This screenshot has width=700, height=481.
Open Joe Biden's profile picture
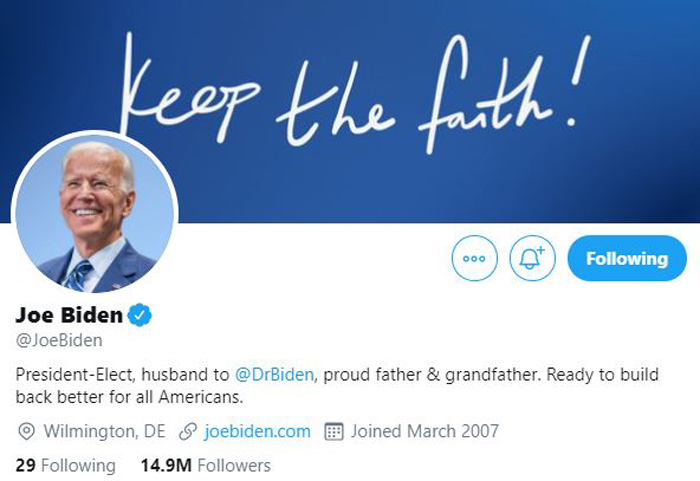tap(94, 213)
